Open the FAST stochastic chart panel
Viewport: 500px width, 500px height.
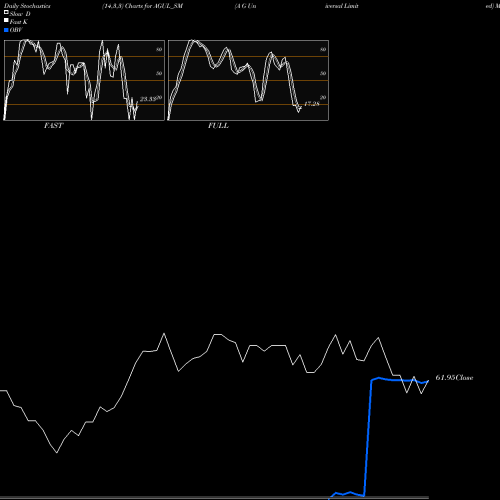click(84, 80)
